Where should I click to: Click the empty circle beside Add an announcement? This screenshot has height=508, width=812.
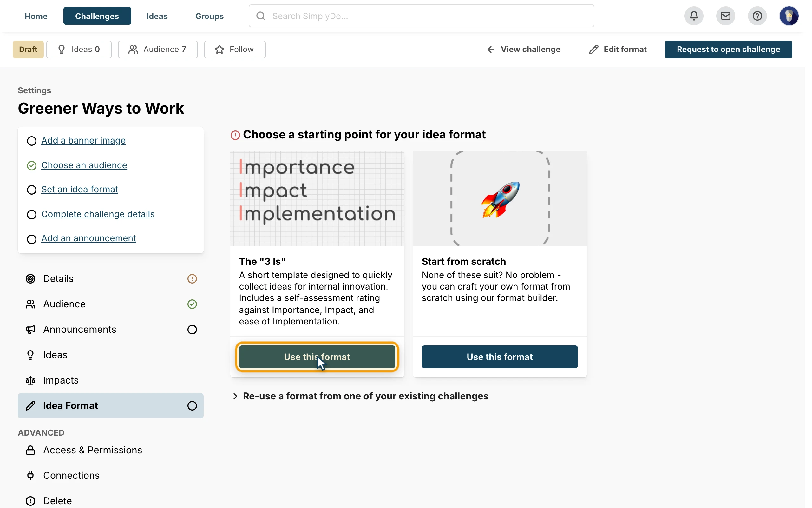click(31, 239)
